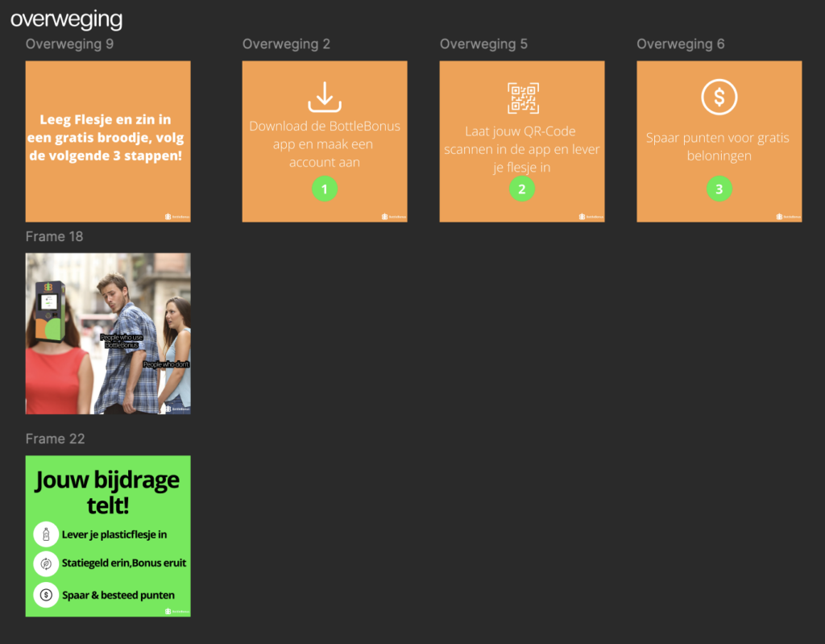Click the 'Statiegeld erin,Bonus eruit' text
The width and height of the screenshot is (825, 644).
coord(123,563)
